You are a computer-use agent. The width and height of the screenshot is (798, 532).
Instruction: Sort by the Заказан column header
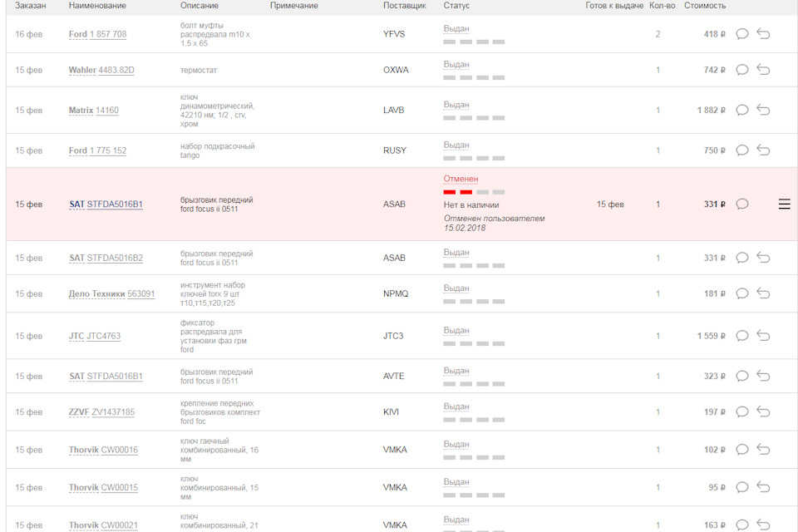pos(31,6)
